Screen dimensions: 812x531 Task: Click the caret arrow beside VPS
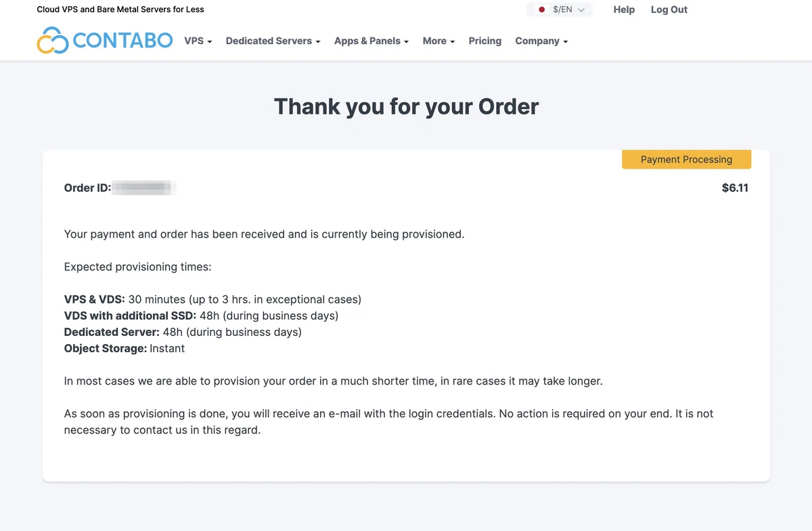click(x=210, y=42)
